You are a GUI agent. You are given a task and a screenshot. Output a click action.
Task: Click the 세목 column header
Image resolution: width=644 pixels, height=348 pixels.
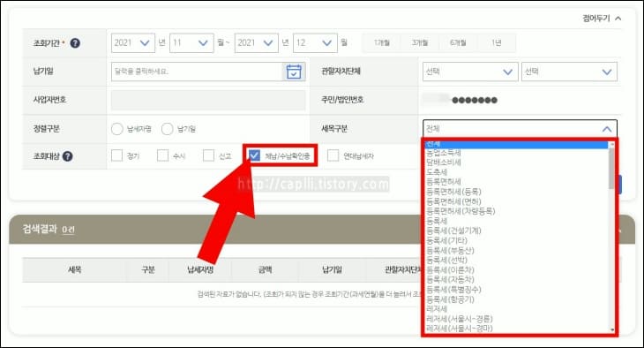tap(74, 270)
